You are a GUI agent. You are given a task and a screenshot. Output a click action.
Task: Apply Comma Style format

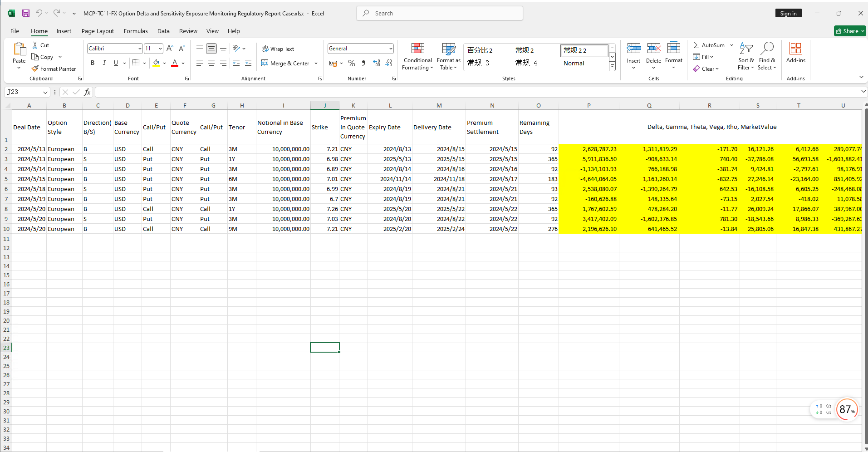click(363, 63)
